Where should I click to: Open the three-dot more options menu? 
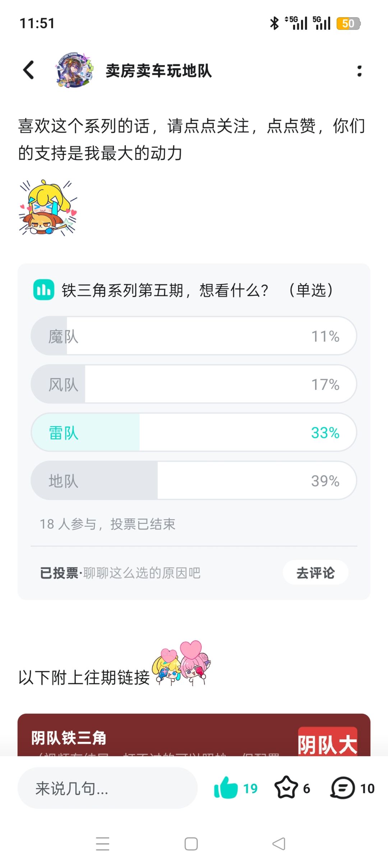[359, 71]
